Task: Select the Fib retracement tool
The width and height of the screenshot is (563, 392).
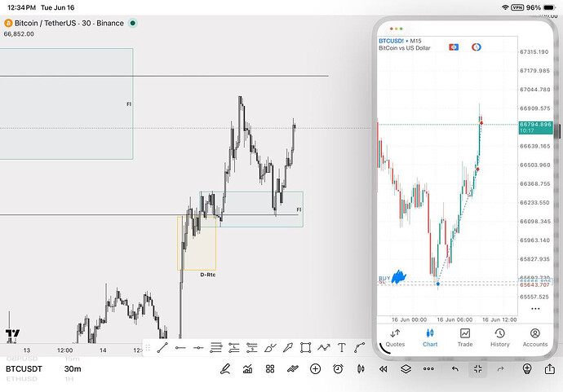Action: pyautogui.click(x=216, y=347)
